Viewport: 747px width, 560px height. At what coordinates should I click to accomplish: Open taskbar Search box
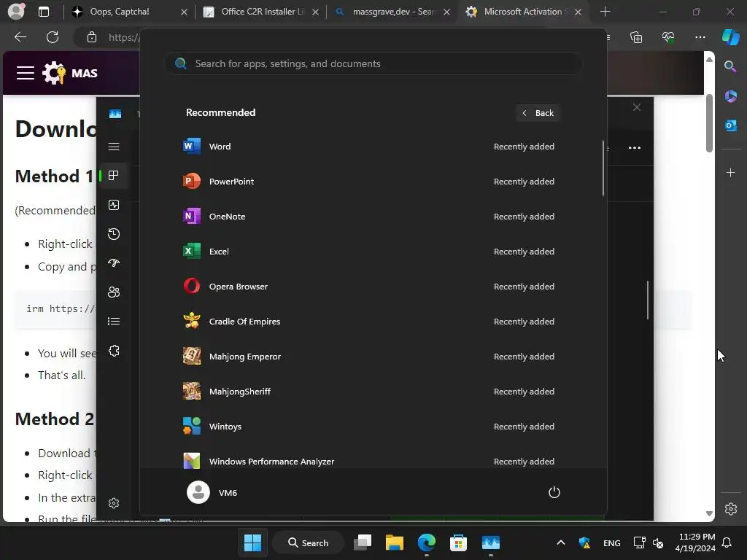click(x=309, y=542)
